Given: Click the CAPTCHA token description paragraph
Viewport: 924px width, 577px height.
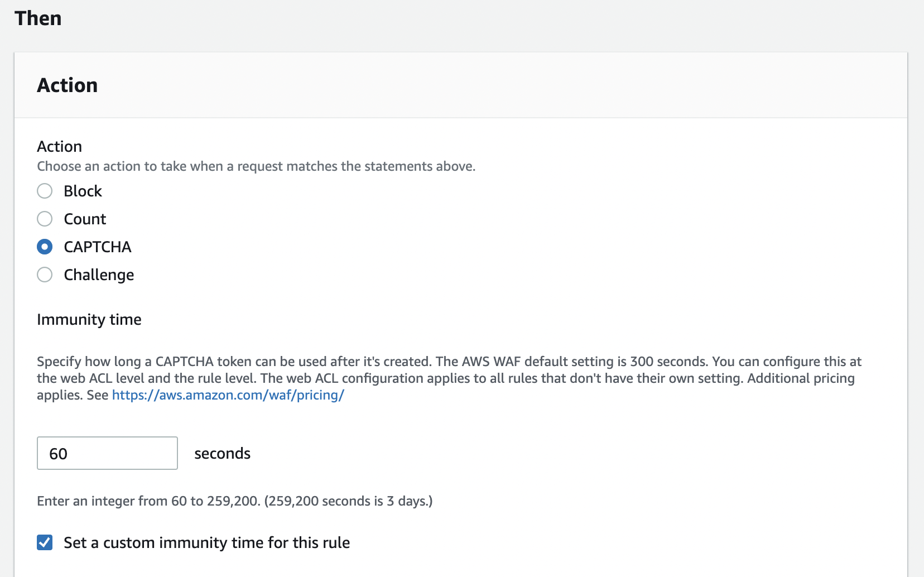Looking at the screenshot, I should coord(449,378).
